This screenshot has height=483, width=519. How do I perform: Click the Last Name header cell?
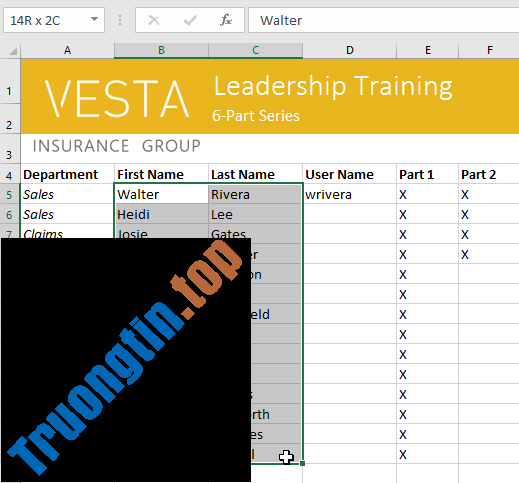coord(256,174)
